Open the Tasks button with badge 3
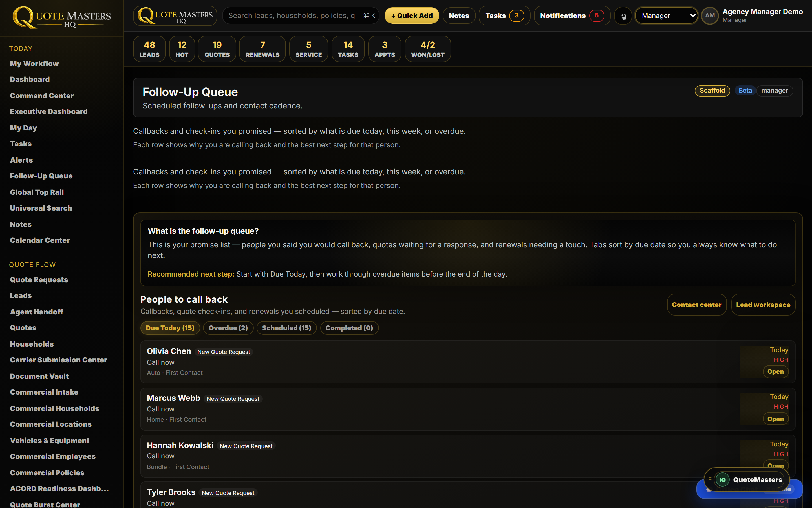The height and width of the screenshot is (508, 812). coord(504,16)
